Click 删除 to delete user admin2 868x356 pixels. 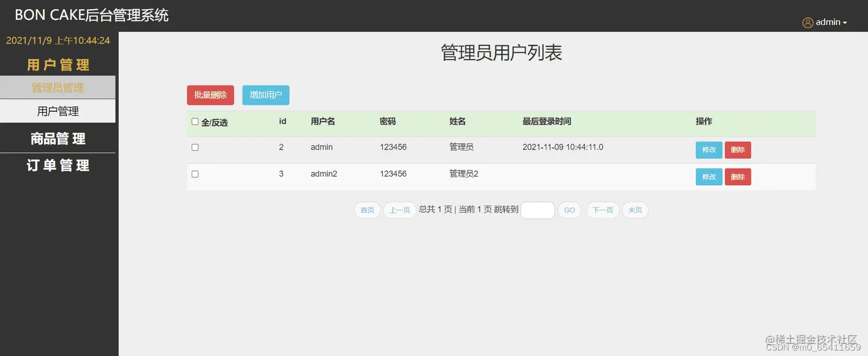tap(738, 177)
